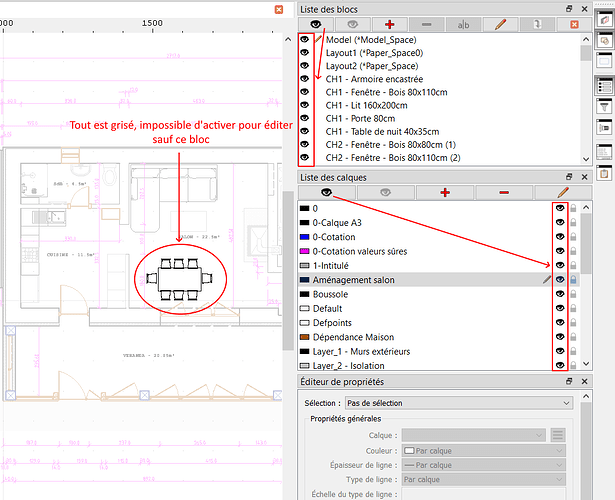Viewport: 615px width, 500px height.
Task: Edit layer with pencil button in layers panel
Action: (562, 191)
